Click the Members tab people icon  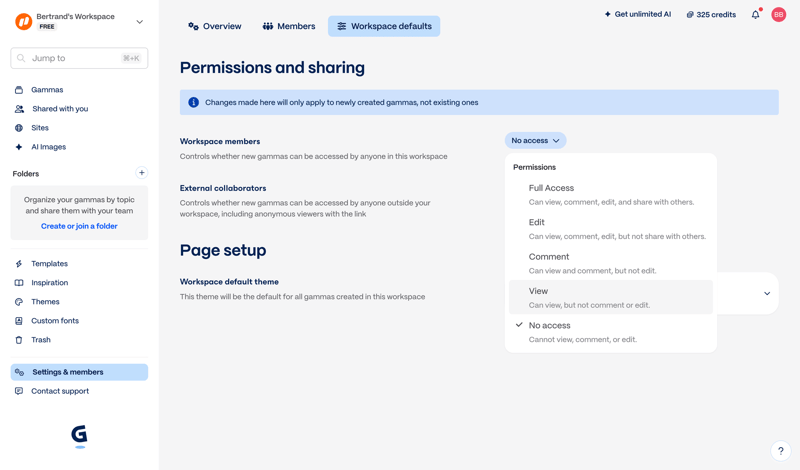click(x=268, y=26)
